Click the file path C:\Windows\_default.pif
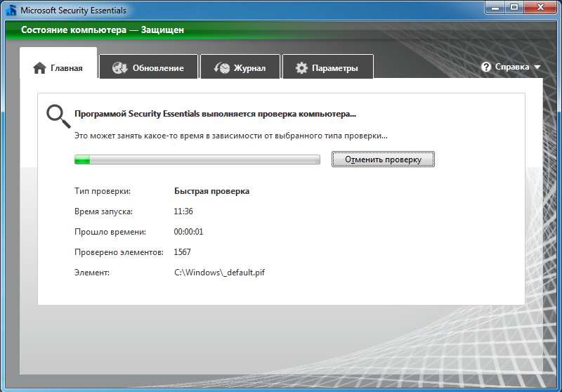Image resolution: width=562 pixels, height=392 pixels. [x=219, y=273]
